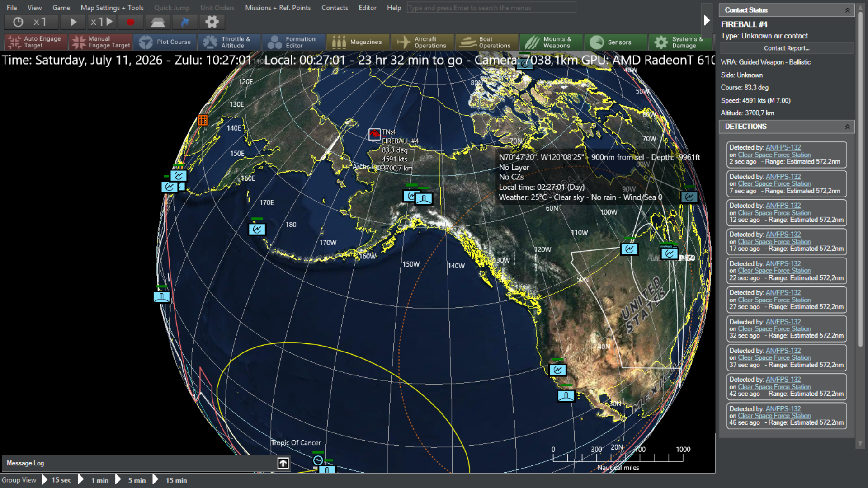Click the trapezoid layers icon in the toolbar
The height and width of the screenshot is (488, 868).
[157, 22]
